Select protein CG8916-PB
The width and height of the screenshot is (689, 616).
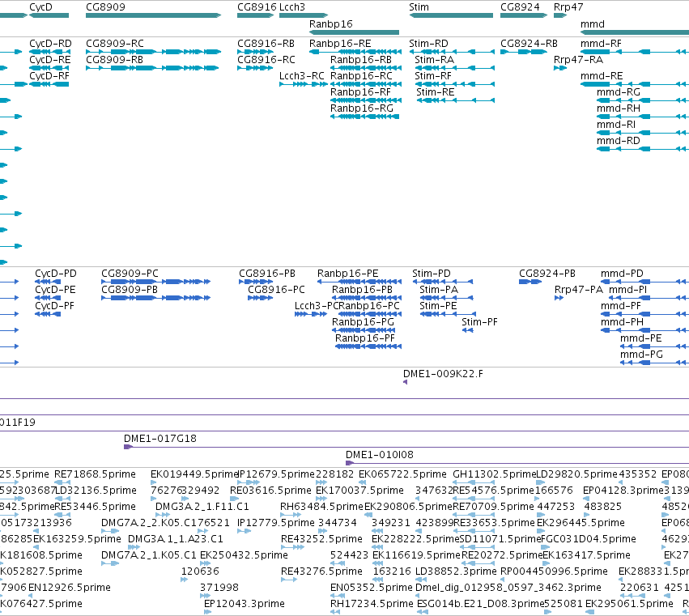coord(256,282)
